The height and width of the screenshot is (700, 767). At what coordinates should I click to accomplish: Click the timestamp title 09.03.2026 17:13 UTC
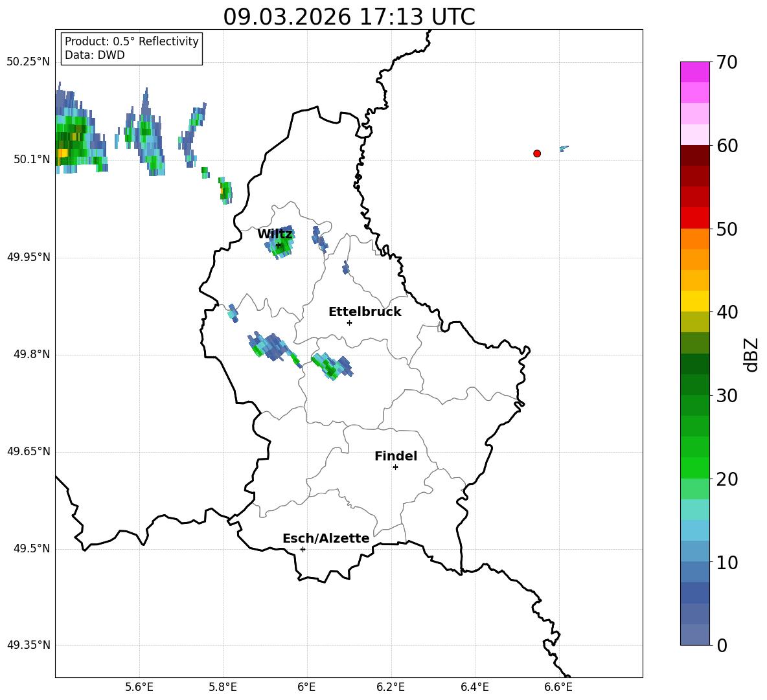click(x=349, y=17)
